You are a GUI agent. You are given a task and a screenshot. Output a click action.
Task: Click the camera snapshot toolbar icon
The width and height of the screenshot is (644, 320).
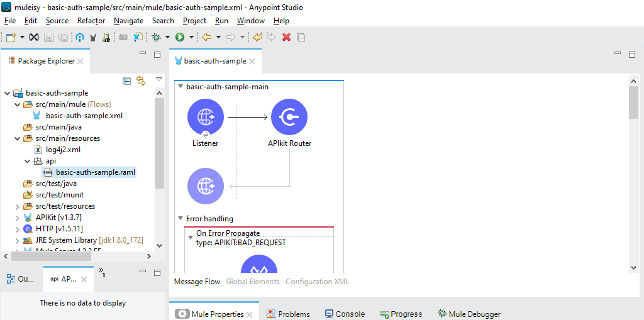123,37
